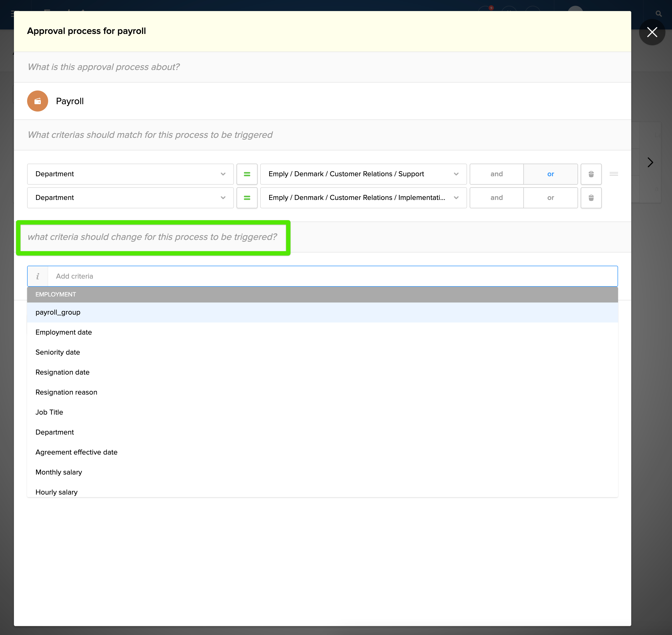672x635 pixels.
Task: Choose payroll_group from the criteria list
Action: tap(58, 313)
